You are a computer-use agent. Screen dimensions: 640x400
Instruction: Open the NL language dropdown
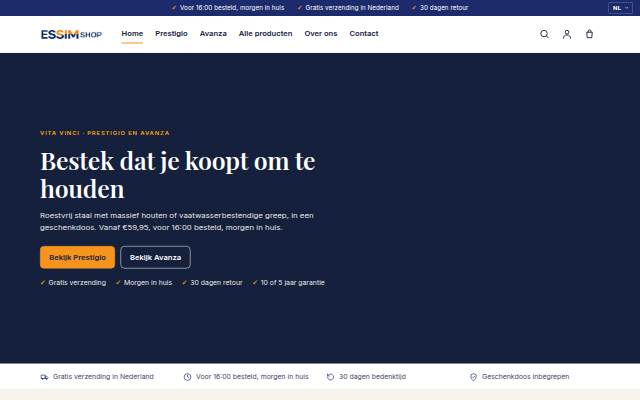[620, 8]
